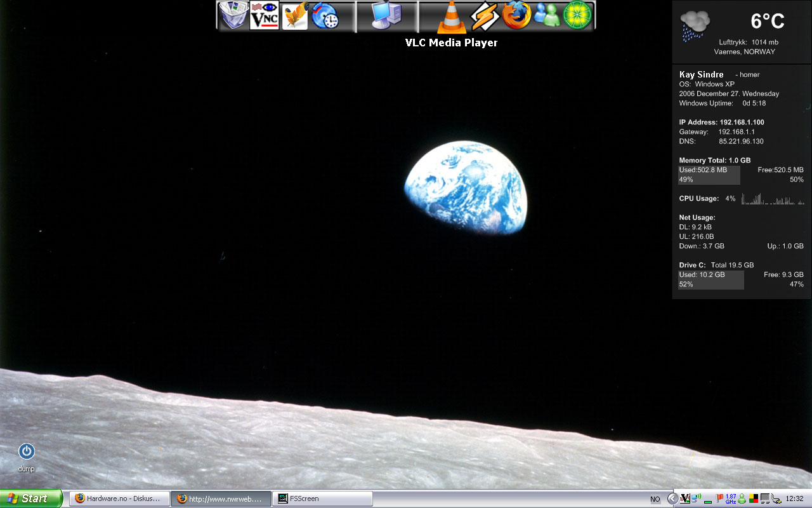Click the OS: Windows XP line
The image size is (812, 508).
point(707,84)
